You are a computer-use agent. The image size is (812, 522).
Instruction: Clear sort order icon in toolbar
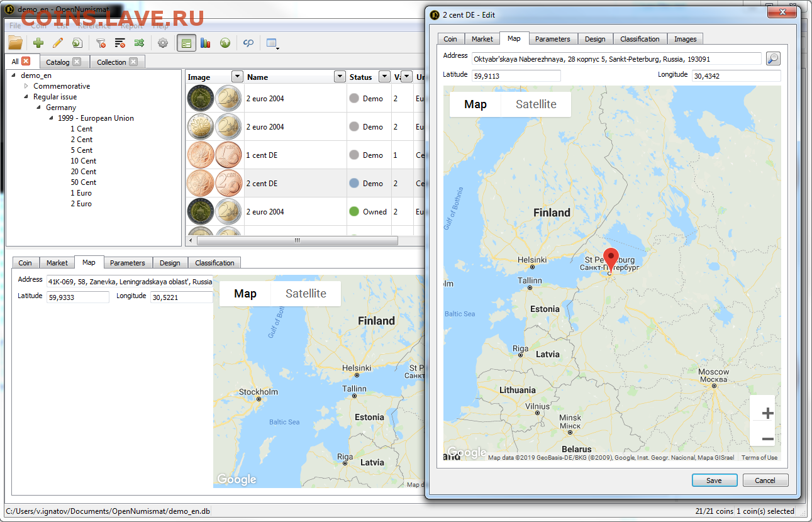pyautogui.click(x=120, y=43)
